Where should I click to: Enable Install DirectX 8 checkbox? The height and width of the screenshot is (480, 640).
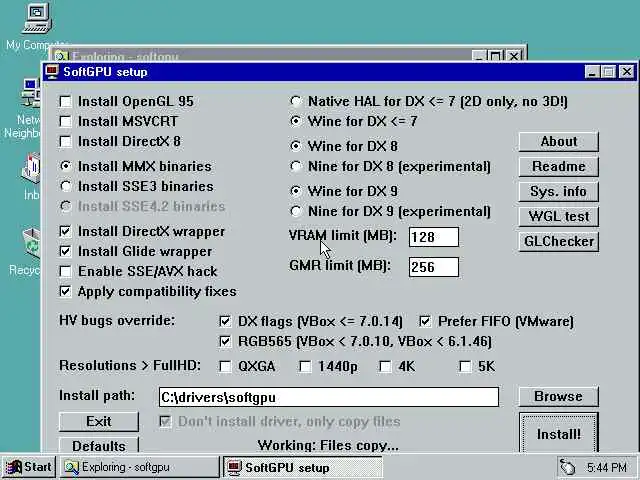pyautogui.click(x=65, y=141)
